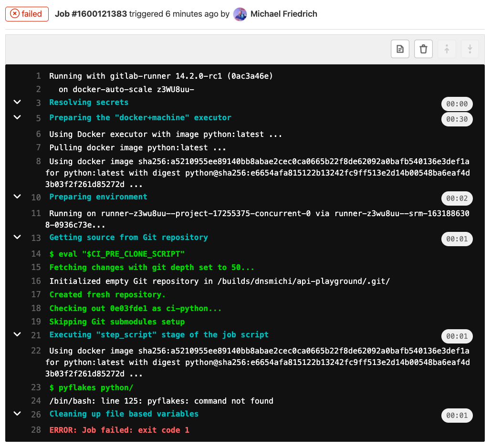491x448 pixels.
Task: Click the show complete raw log icon
Action: [400, 49]
